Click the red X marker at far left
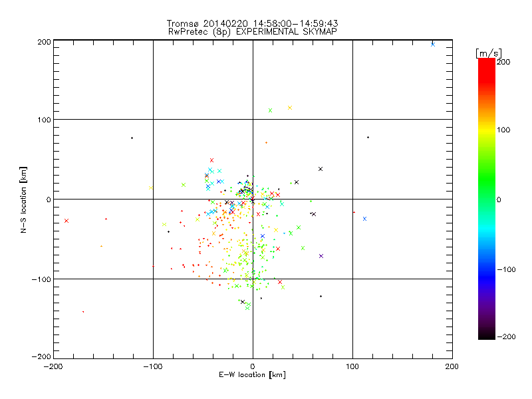Viewport: 532px width, 399px height. tap(66, 221)
